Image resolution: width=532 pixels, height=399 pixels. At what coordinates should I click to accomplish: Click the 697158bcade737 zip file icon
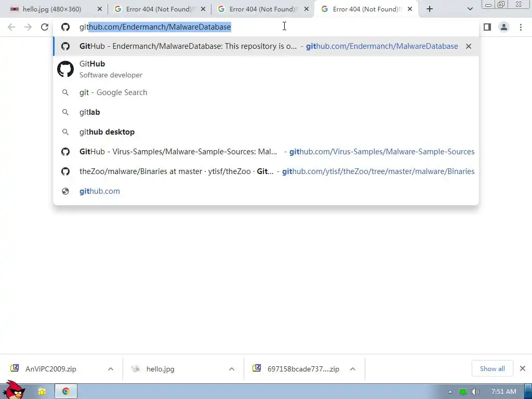[x=257, y=368]
